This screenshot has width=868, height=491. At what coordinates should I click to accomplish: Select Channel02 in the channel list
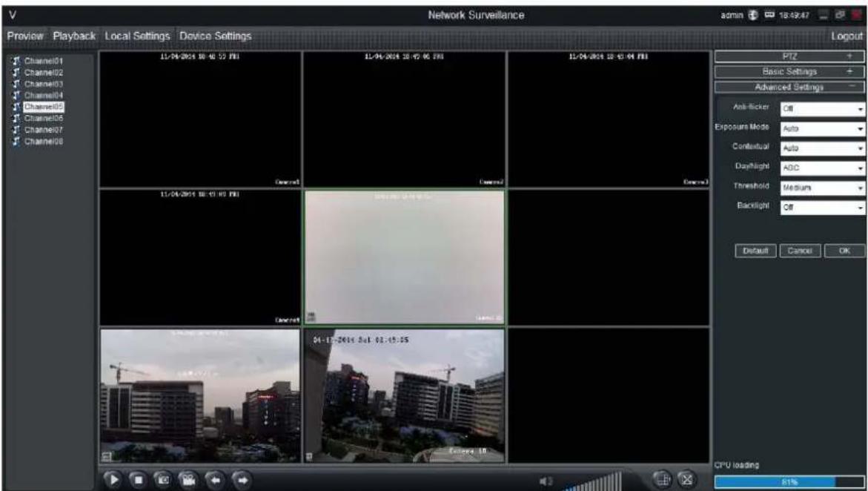point(44,73)
